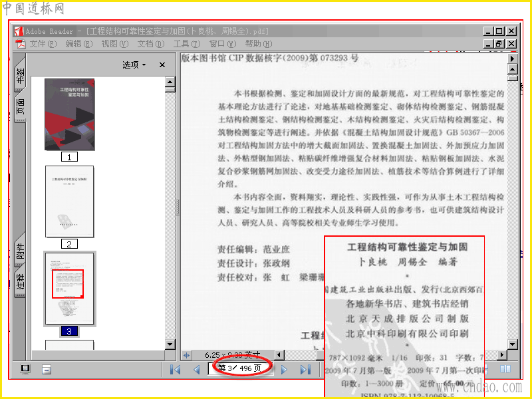The image size is (532, 399).
Task: Click the page number field 第3/496页
Action: click(240, 368)
